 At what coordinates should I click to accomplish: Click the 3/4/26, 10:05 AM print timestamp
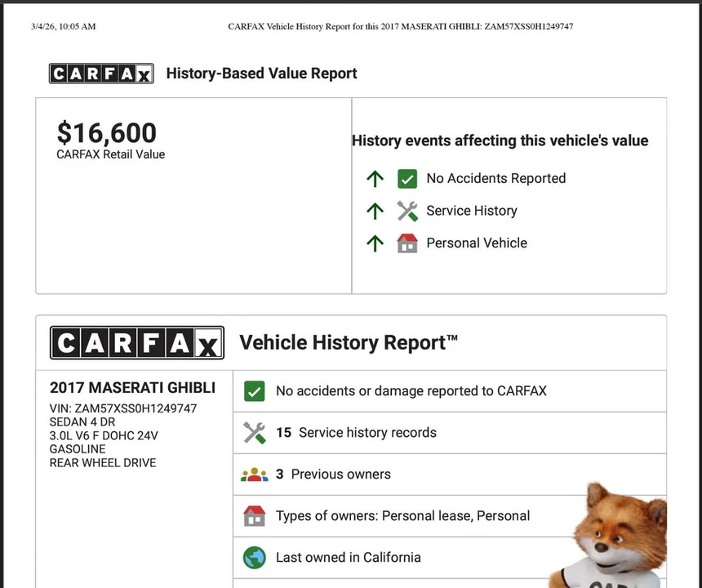63,26
